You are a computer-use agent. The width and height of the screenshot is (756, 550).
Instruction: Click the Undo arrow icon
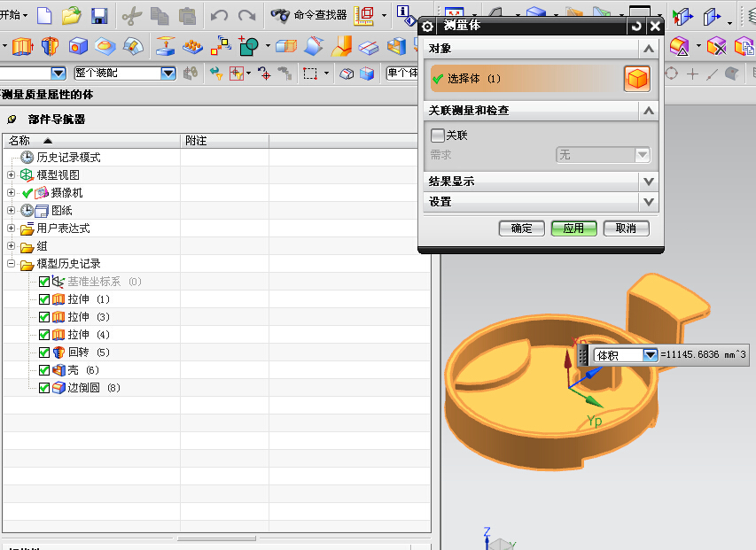(219, 16)
